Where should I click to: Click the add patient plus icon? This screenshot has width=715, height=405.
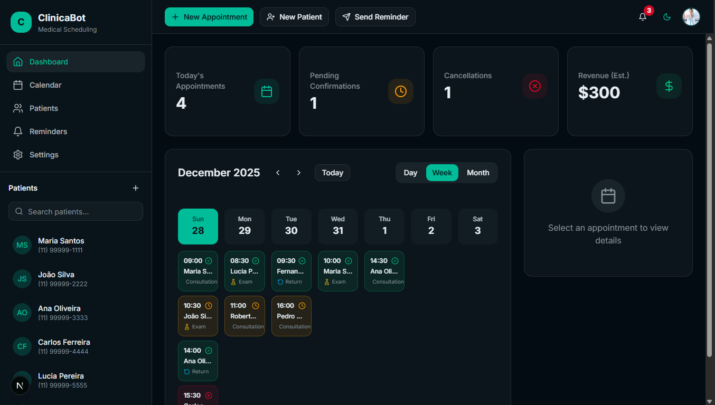click(x=136, y=188)
